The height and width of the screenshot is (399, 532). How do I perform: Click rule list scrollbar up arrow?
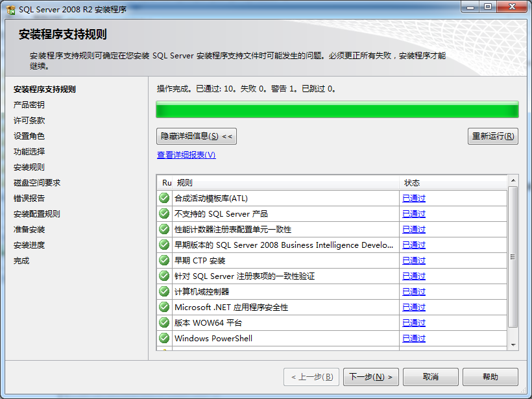pyautogui.click(x=513, y=180)
